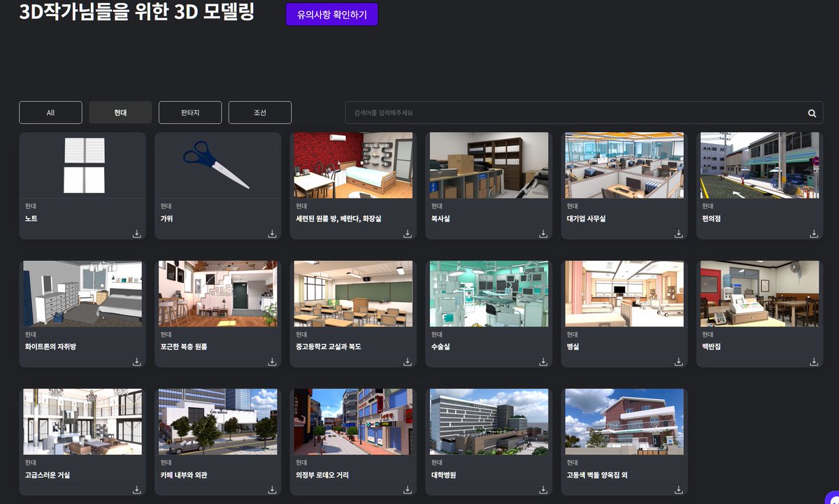Select the All category filter
Viewport: 839px width, 504px height.
(x=50, y=113)
